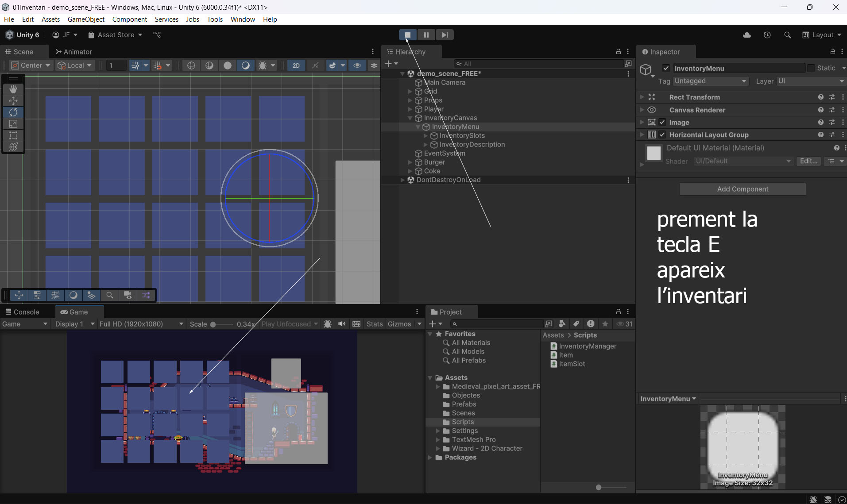Open Unity Cloud icon in toolbar

pyautogui.click(x=747, y=35)
